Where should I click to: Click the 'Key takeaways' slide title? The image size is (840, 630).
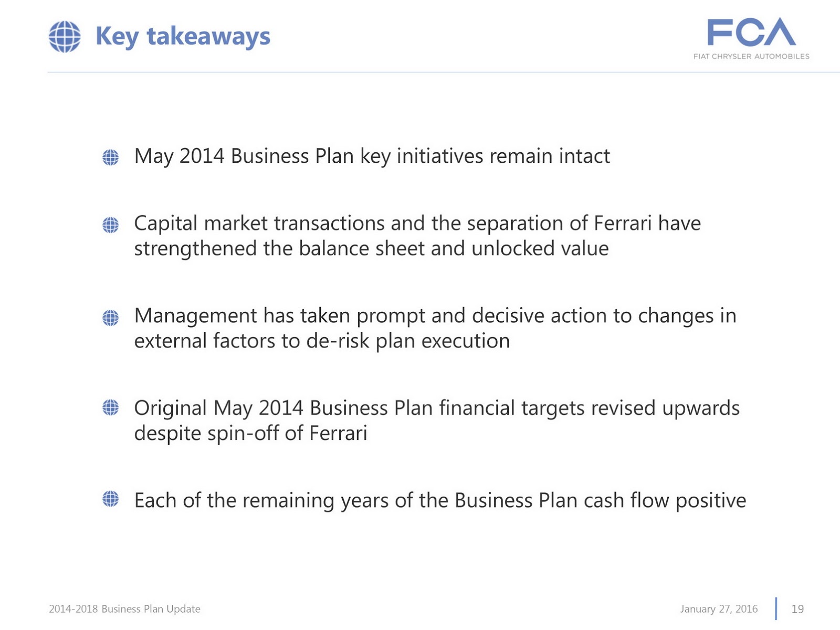point(183,37)
